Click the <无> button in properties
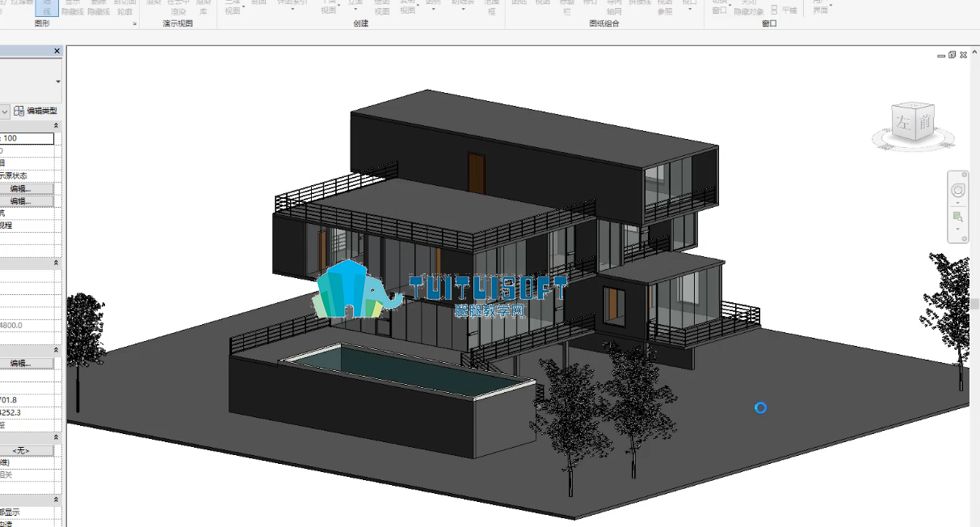Image resolution: width=980 pixels, height=527 pixels. [x=27, y=450]
